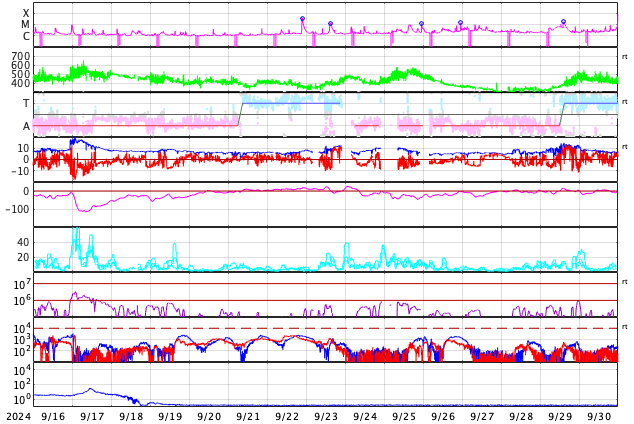Image resolution: width=634 pixels, height=424 pixels.
Task: Click the 700 axis tick label
Action: (21, 56)
